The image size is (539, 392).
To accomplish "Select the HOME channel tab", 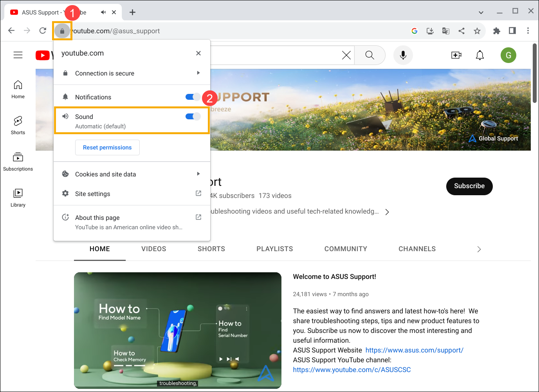I will point(100,249).
